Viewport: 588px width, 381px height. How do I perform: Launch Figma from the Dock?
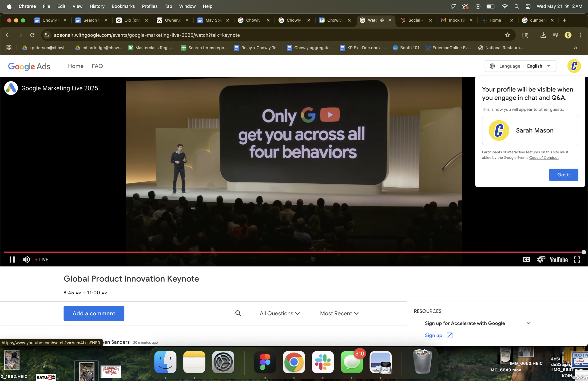265,362
